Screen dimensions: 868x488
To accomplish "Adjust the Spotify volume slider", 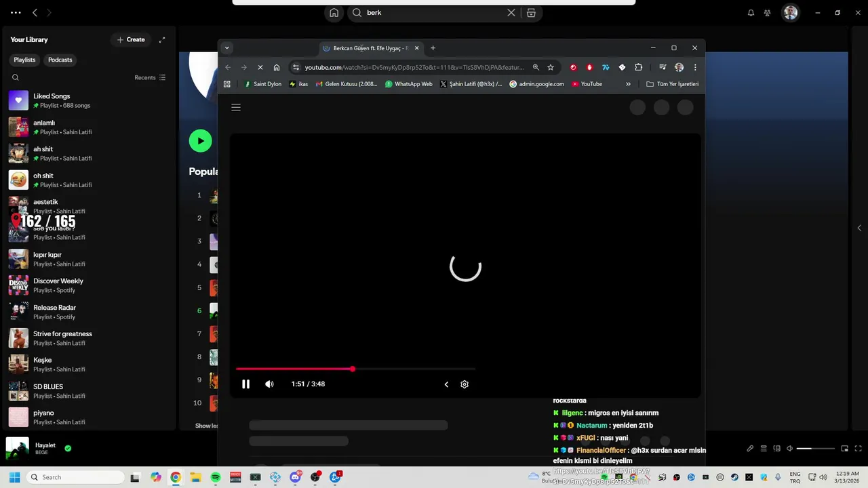I will tap(816, 449).
